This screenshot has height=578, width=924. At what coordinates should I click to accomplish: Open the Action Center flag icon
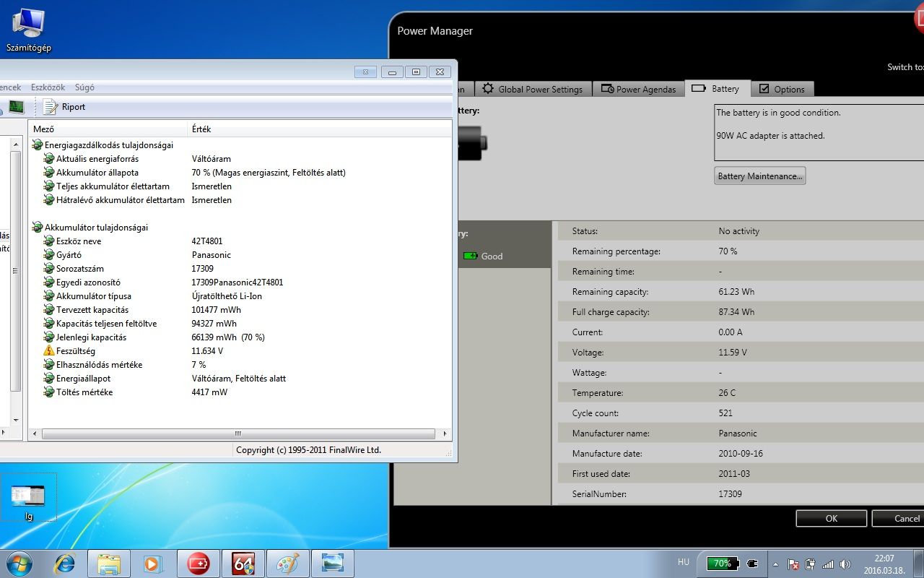point(793,564)
